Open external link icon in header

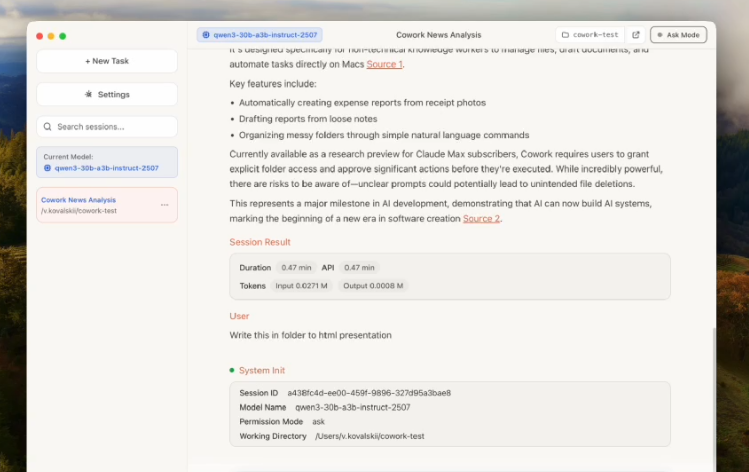coord(636,35)
